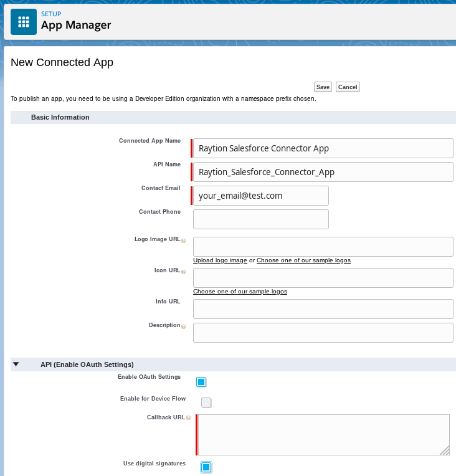Click the Enable for Device Flow label
The height and width of the screenshot is (476, 456).
(x=153, y=399)
